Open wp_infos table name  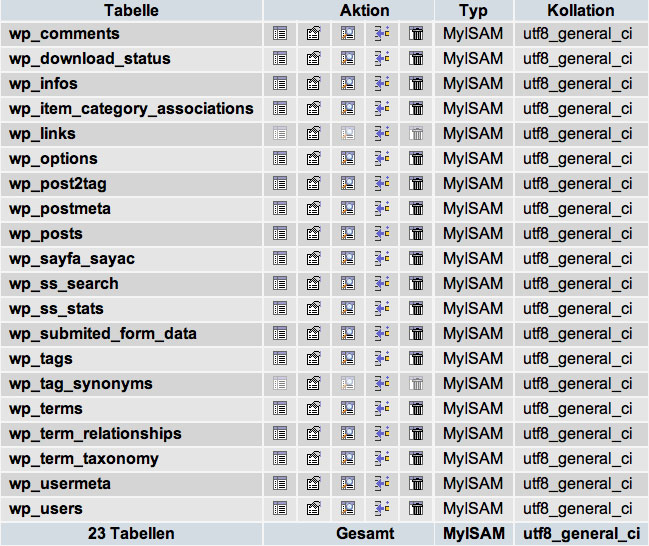43,84
